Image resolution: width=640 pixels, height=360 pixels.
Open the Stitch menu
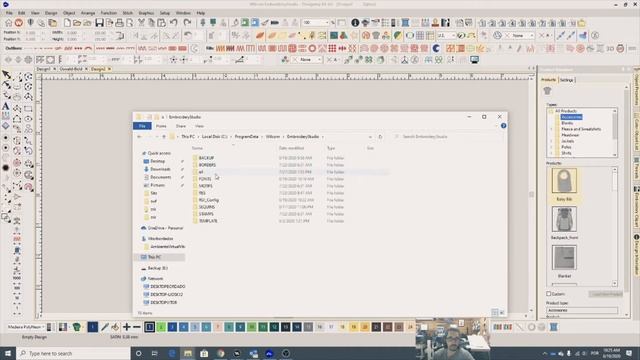(128, 13)
